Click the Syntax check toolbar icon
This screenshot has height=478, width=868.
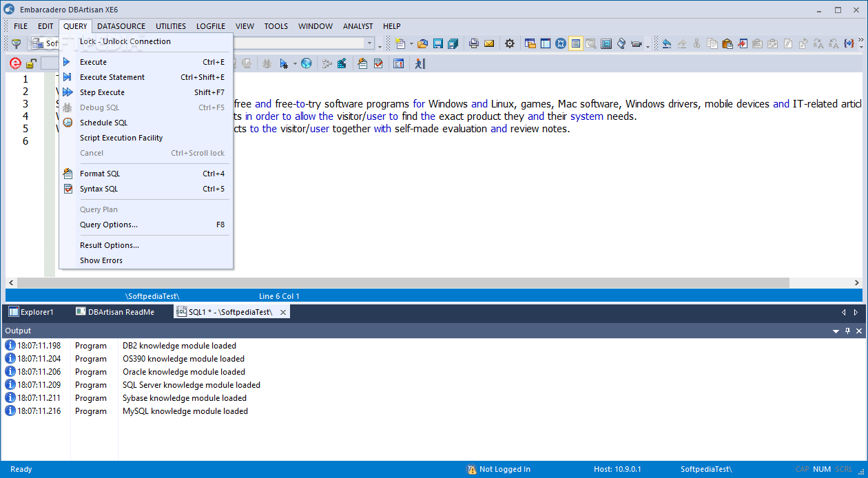click(378, 63)
